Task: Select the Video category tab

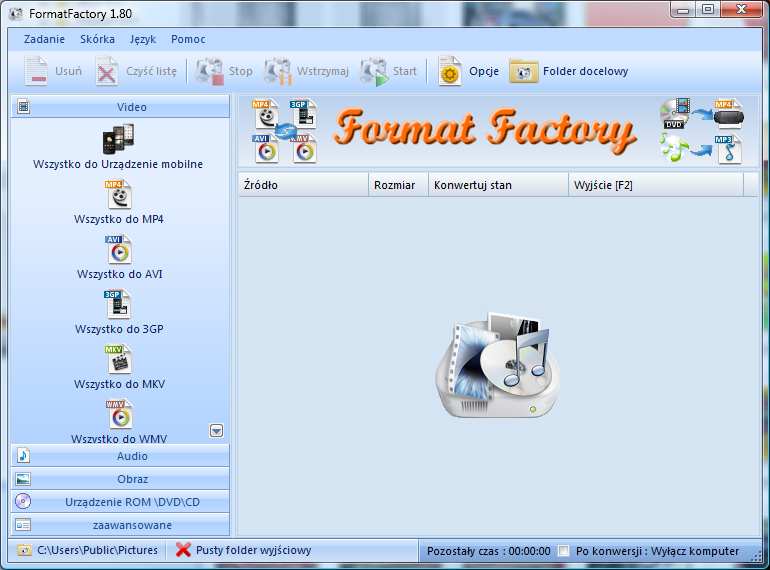Action: pos(120,107)
